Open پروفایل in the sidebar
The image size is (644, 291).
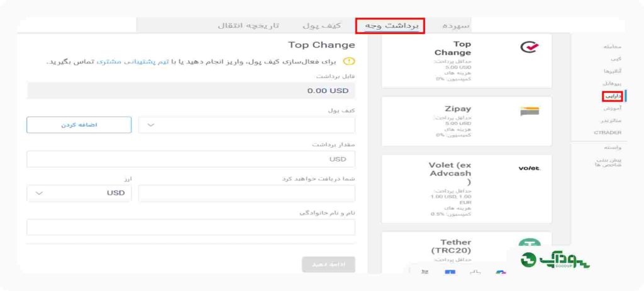(613, 84)
